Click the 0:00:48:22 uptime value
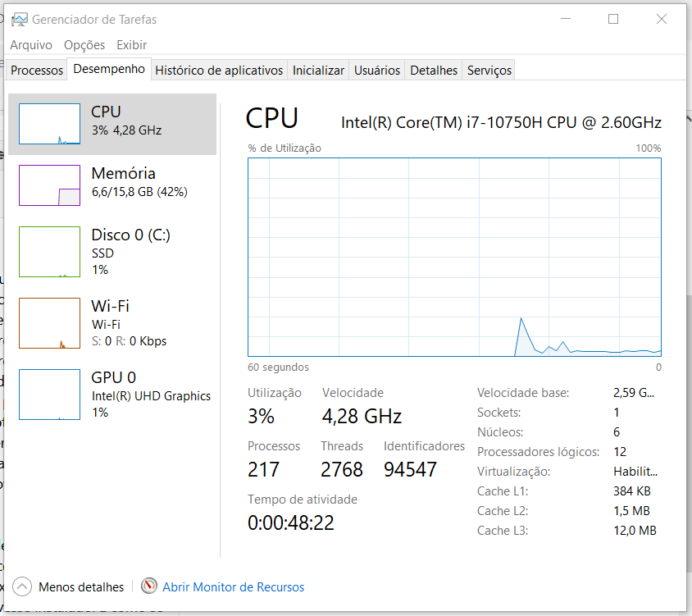The width and height of the screenshot is (692, 616). pyautogui.click(x=291, y=522)
